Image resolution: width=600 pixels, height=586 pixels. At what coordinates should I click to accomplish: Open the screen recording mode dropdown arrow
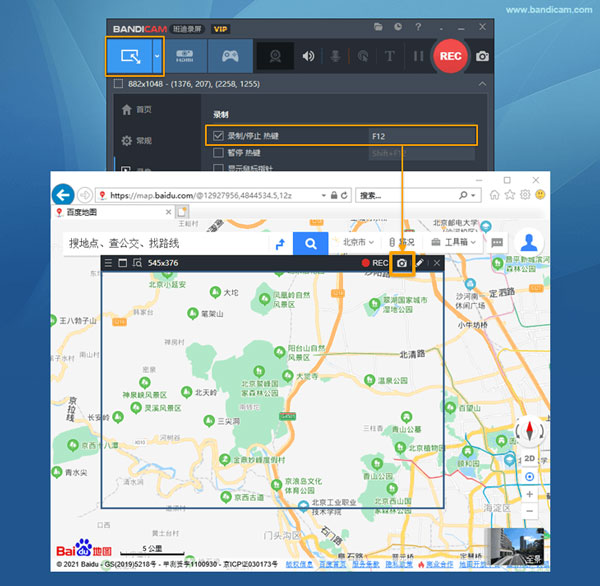coord(157,56)
